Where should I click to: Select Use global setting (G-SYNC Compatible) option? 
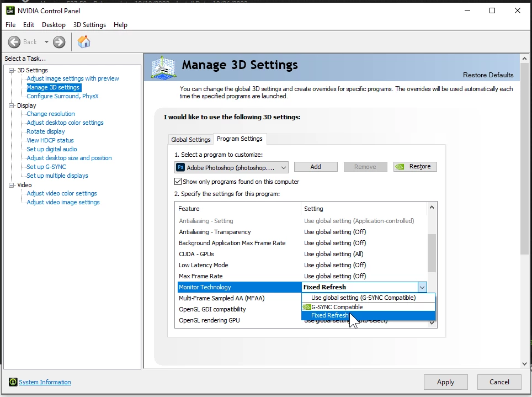coord(368,298)
